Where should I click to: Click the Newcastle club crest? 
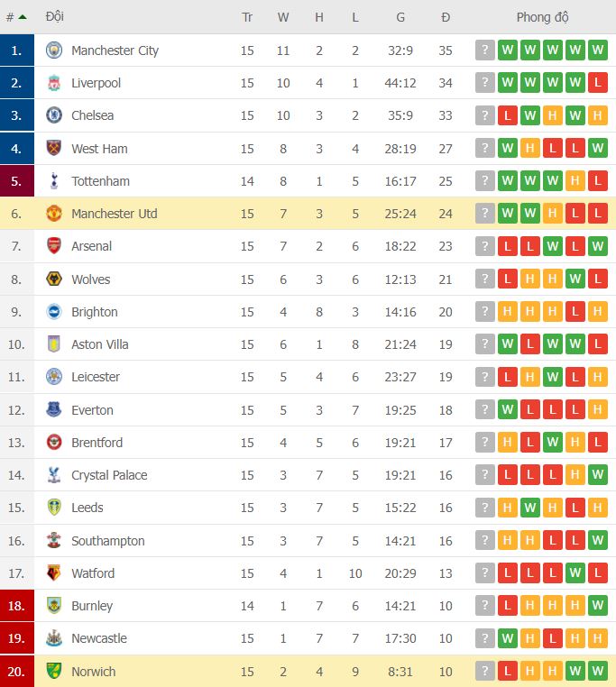(x=54, y=638)
